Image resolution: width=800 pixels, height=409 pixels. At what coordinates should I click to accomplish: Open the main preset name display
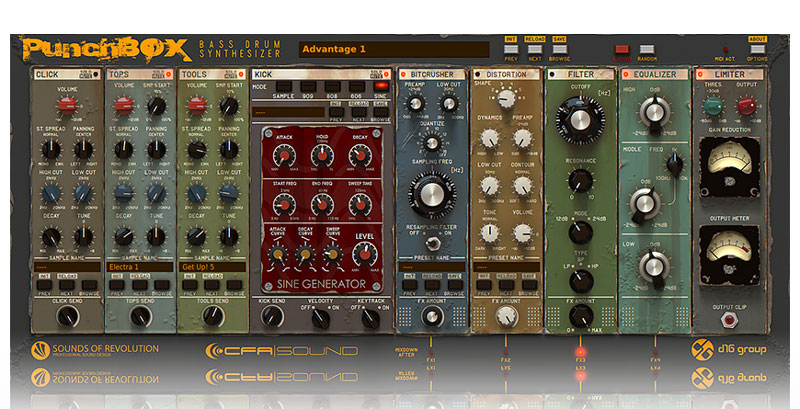390,49
